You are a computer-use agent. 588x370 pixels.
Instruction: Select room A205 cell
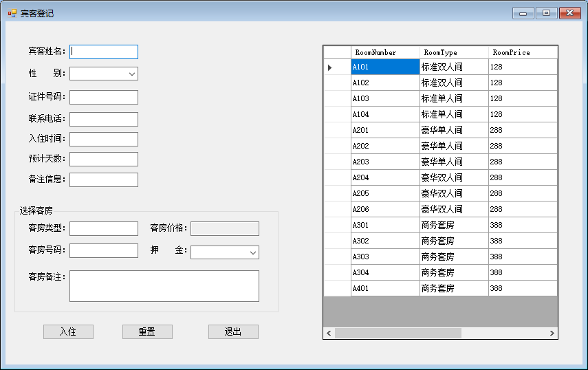[x=385, y=193]
